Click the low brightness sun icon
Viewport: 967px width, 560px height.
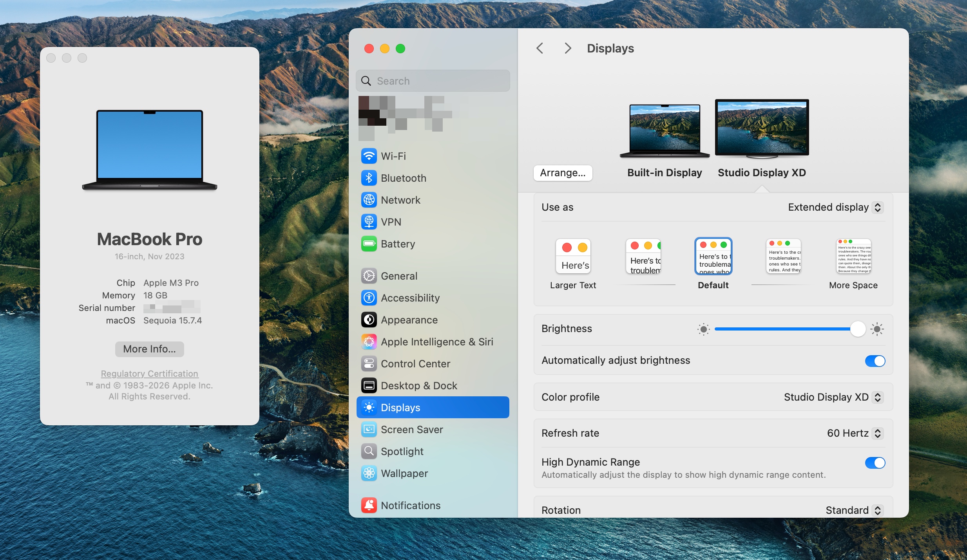click(703, 329)
